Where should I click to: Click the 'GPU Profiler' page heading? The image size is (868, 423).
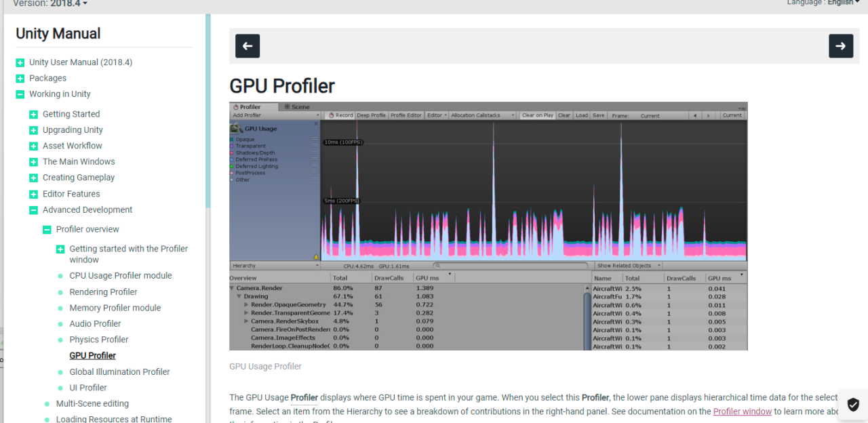[282, 86]
